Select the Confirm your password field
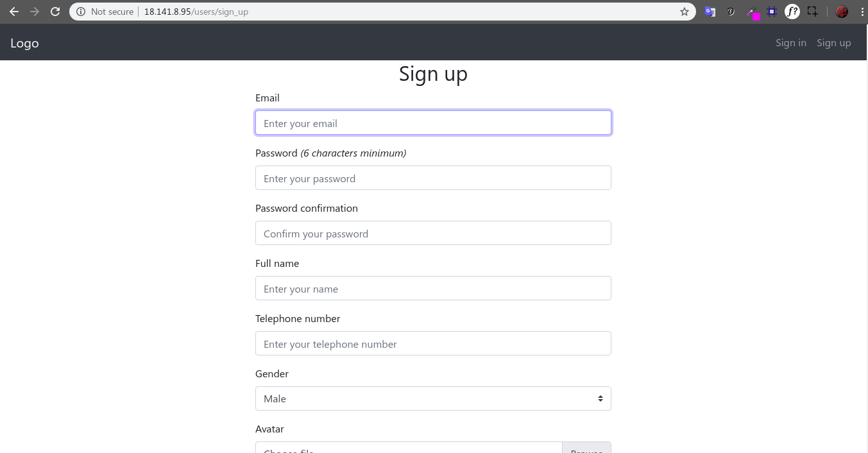The width and height of the screenshot is (868, 453). [433, 234]
